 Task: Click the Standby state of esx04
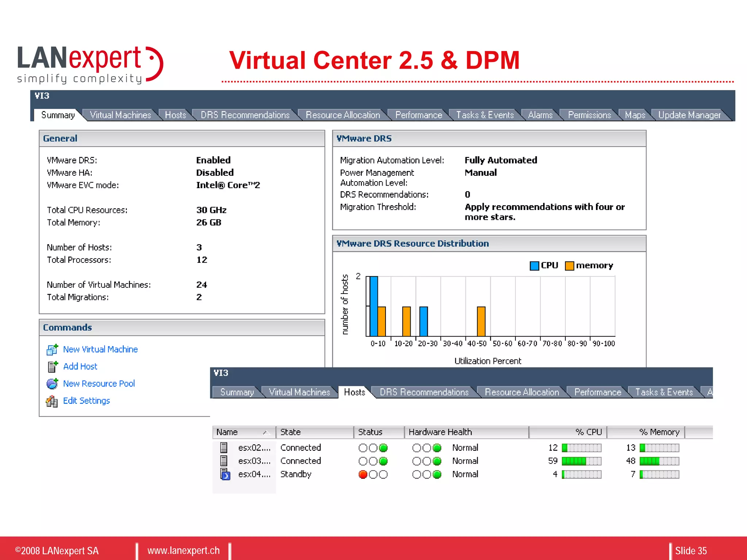click(296, 474)
